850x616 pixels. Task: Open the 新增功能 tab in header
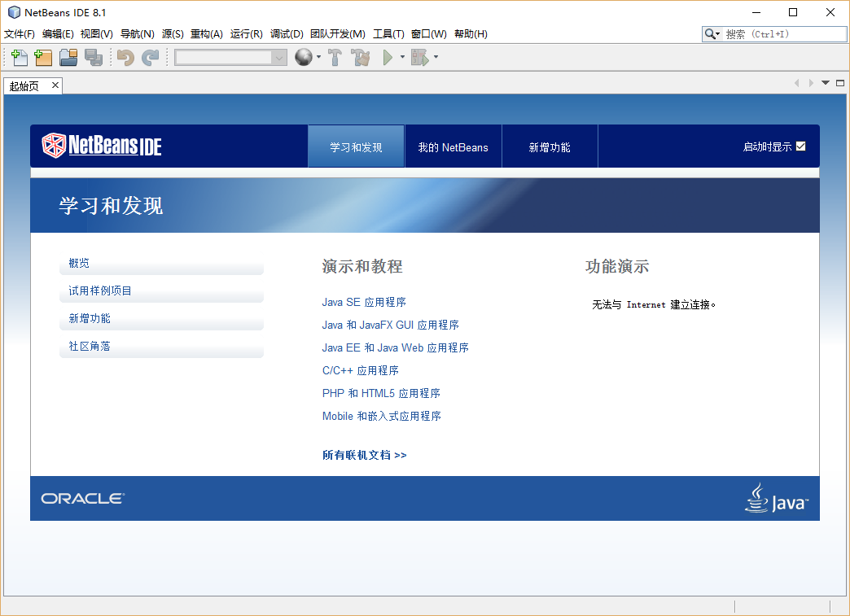pos(550,147)
